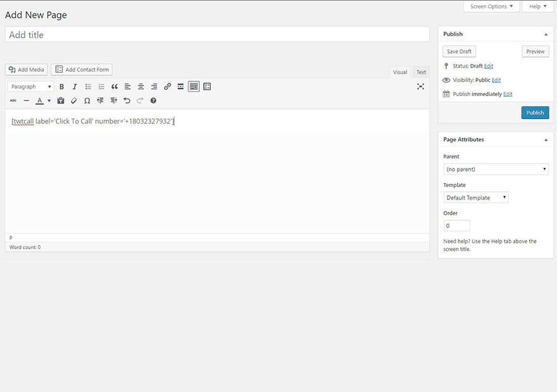Open the Screen Options tab

(x=492, y=6)
